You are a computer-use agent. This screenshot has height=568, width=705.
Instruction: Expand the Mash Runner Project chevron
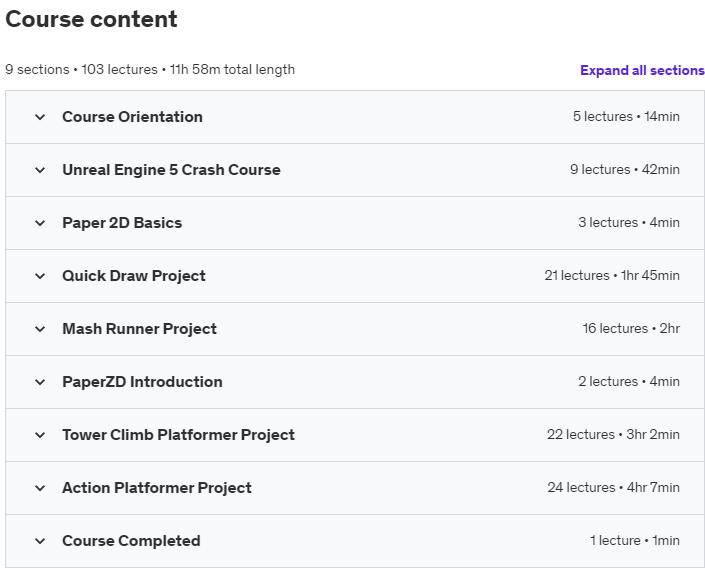(40, 329)
